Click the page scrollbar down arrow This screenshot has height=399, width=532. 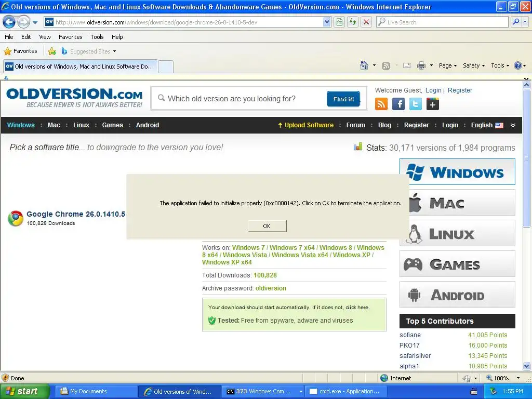coord(527,366)
